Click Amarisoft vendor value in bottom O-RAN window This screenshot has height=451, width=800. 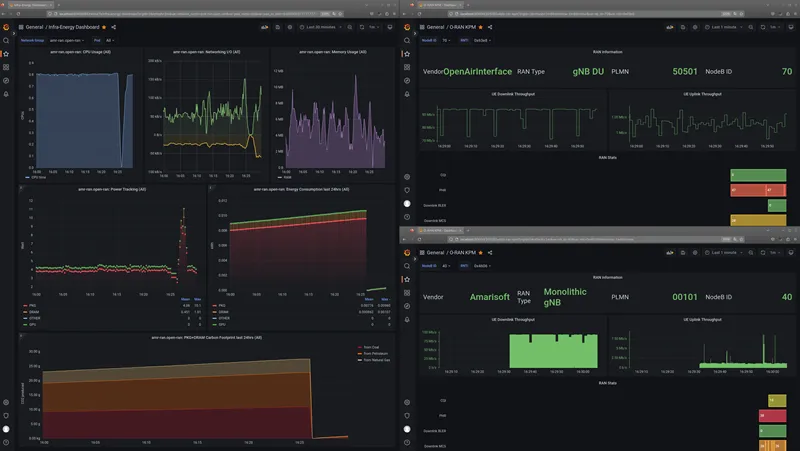490,297
